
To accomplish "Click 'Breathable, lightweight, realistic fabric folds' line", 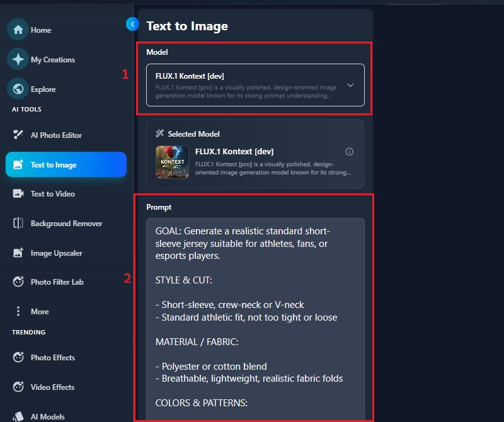I will tap(249, 379).
